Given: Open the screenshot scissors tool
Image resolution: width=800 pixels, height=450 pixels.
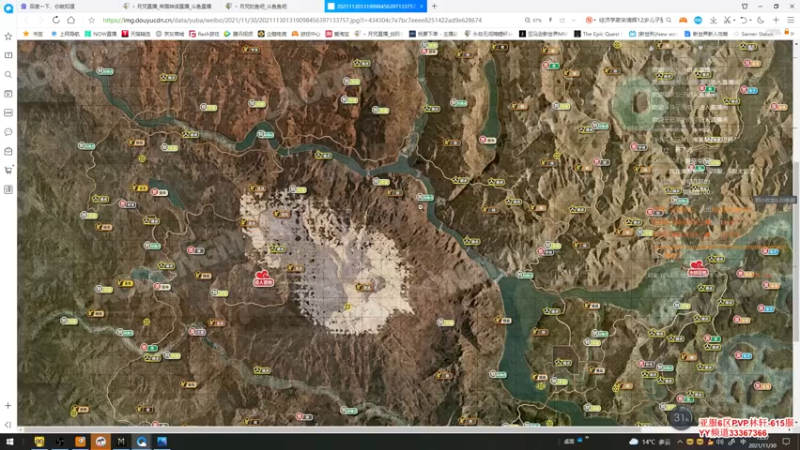Looking at the screenshot, I should [727, 20].
